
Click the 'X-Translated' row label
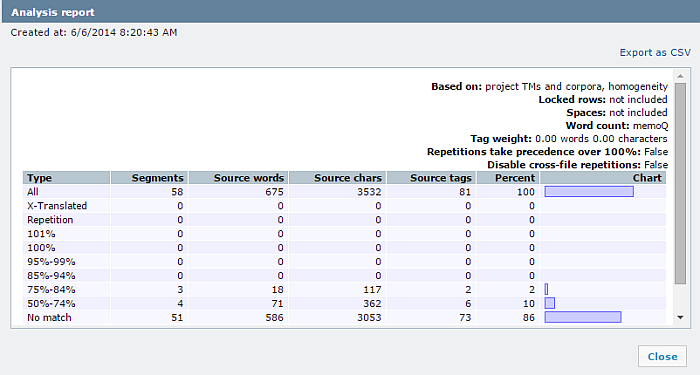pos(57,206)
